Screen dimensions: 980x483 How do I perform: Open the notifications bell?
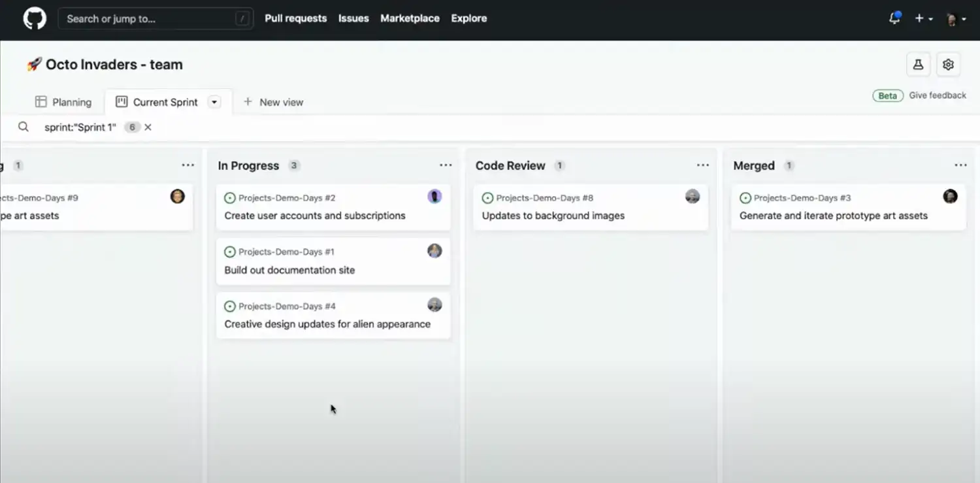tap(894, 18)
